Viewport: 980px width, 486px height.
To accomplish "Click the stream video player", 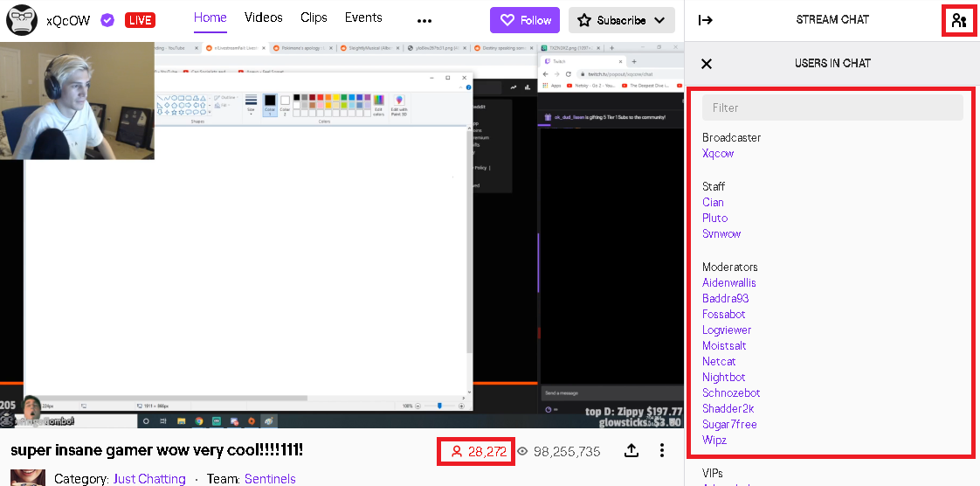I will [x=342, y=235].
